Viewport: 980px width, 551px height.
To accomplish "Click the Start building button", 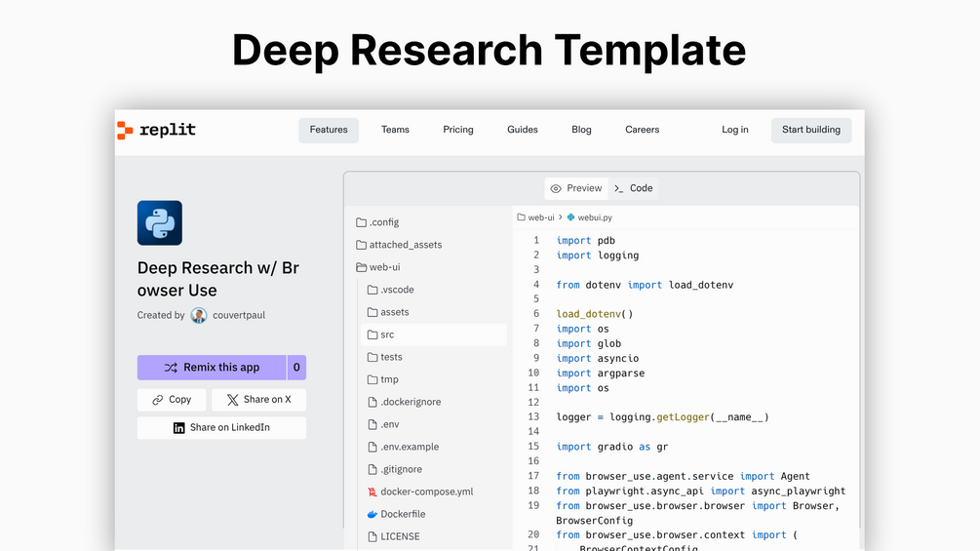I will point(811,130).
